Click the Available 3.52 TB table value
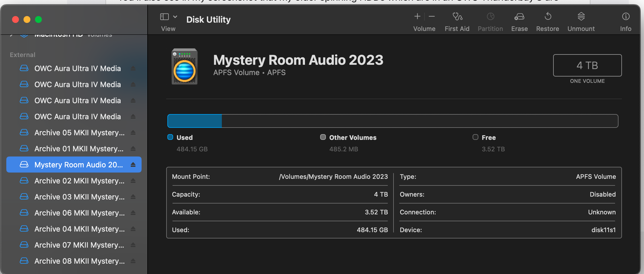 [376, 212]
